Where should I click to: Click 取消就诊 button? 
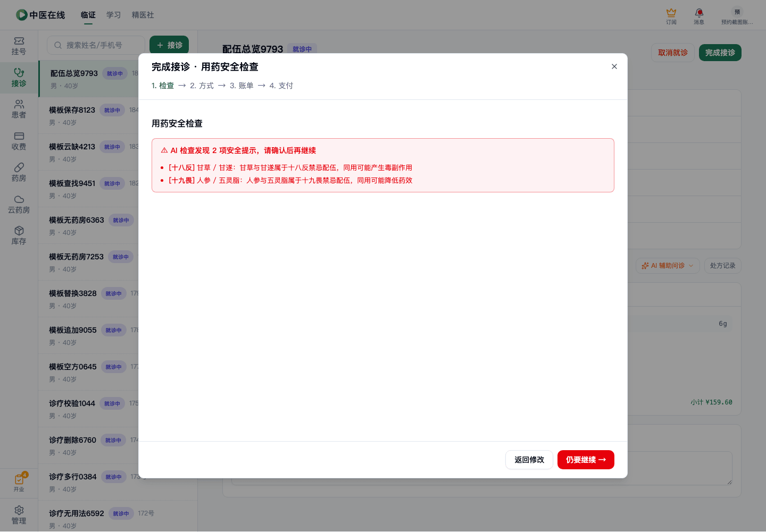[x=673, y=53]
